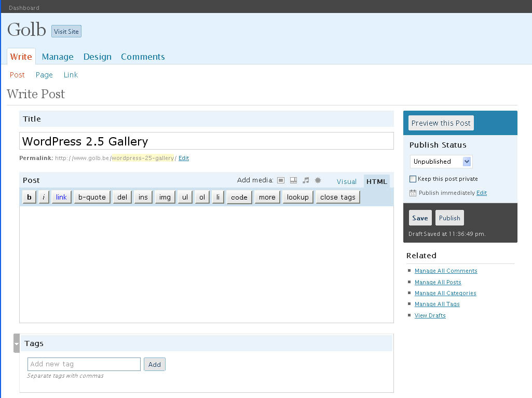Open View Drafts link

[x=430, y=315]
